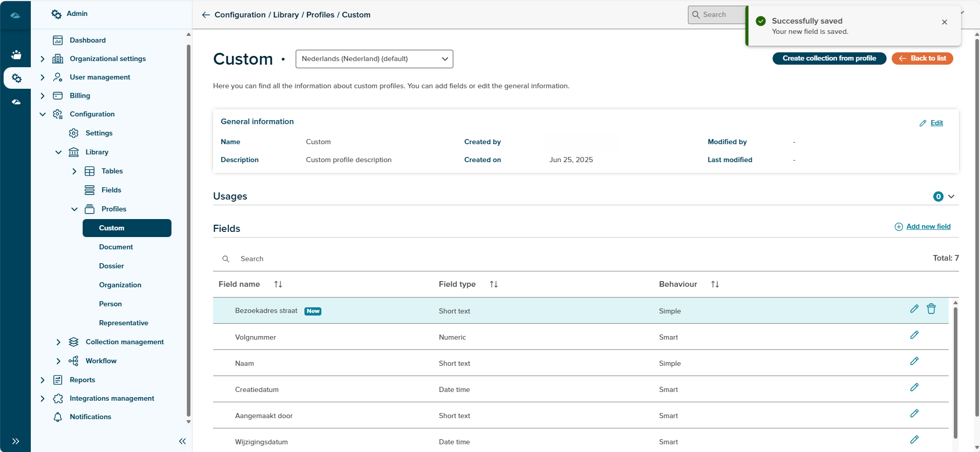Click the Back to list button

[922, 58]
